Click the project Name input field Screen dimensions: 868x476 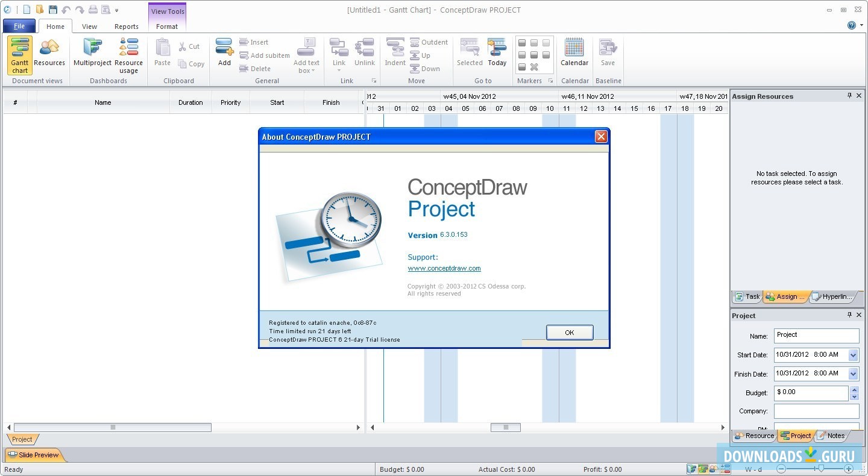[x=816, y=336]
